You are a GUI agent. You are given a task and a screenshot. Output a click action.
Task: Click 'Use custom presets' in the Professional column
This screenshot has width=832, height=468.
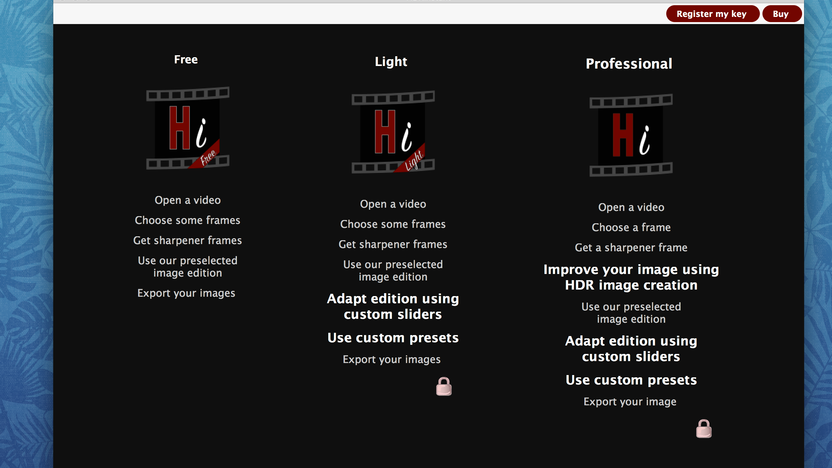tap(631, 380)
